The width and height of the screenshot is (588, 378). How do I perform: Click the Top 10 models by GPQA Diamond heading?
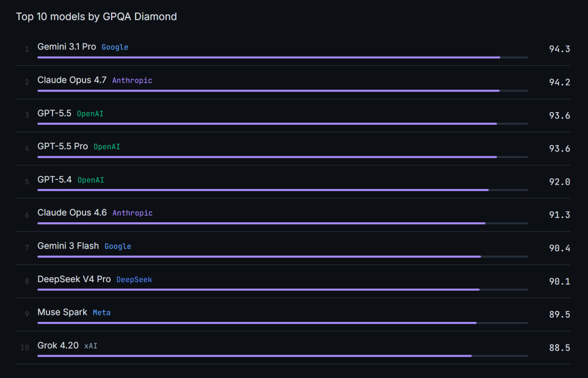click(x=96, y=16)
